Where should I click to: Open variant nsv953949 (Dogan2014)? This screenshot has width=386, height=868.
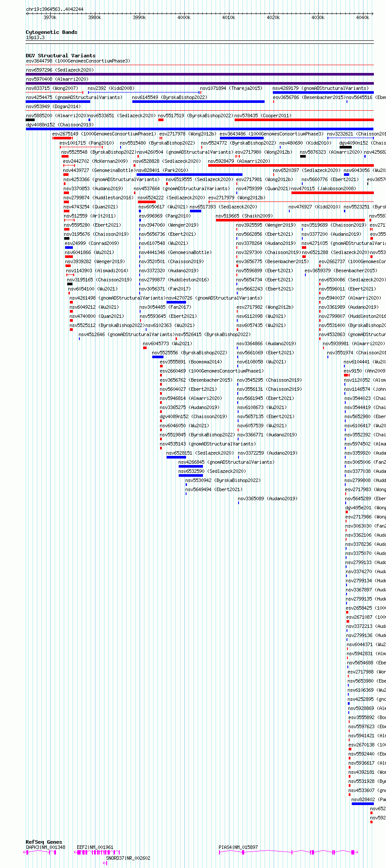pos(53,106)
